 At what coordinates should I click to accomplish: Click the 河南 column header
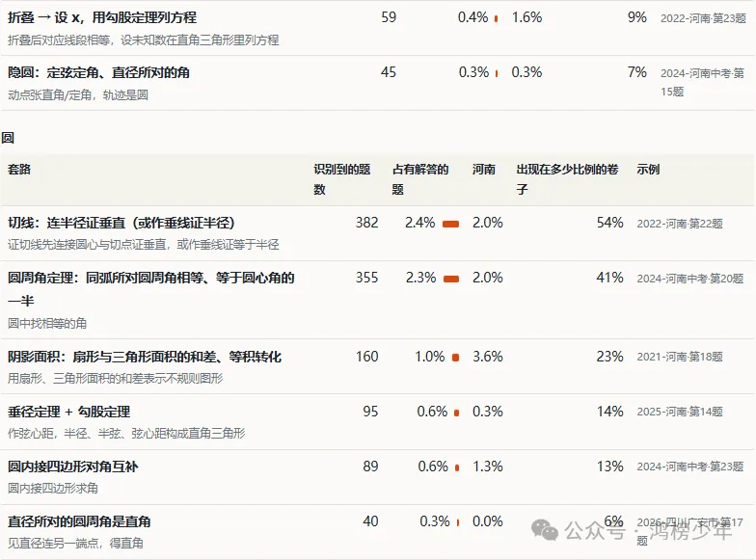[484, 170]
